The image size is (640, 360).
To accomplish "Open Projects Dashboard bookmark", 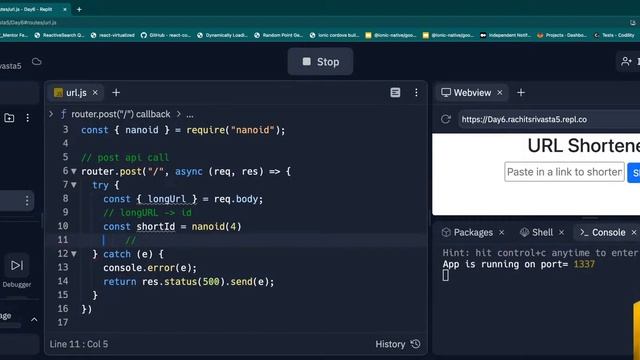I will pyautogui.click(x=562, y=35).
